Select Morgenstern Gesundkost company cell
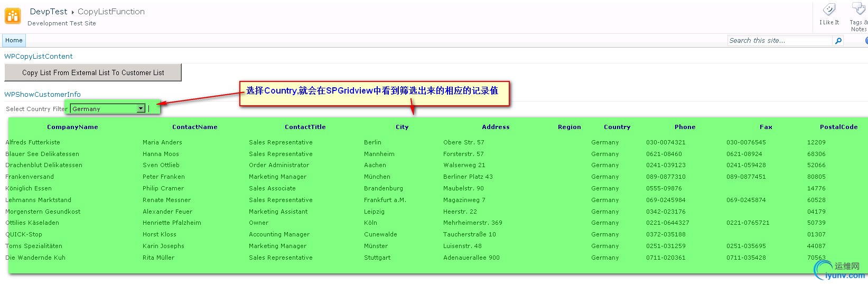 click(43, 212)
